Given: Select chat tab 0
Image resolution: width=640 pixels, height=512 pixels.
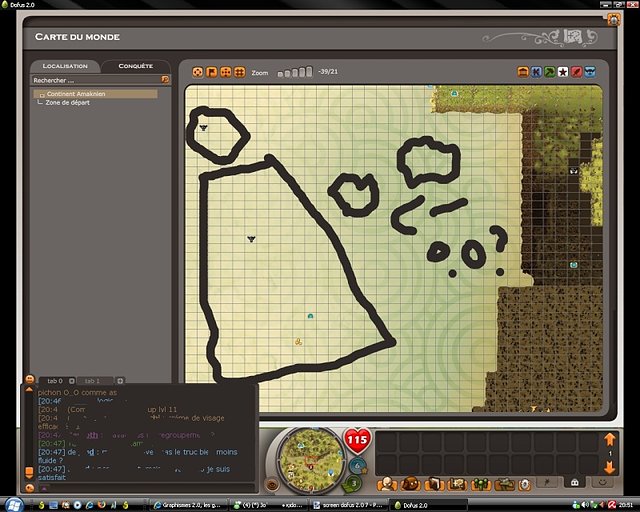Looking at the screenshot, I should point(55,381).
